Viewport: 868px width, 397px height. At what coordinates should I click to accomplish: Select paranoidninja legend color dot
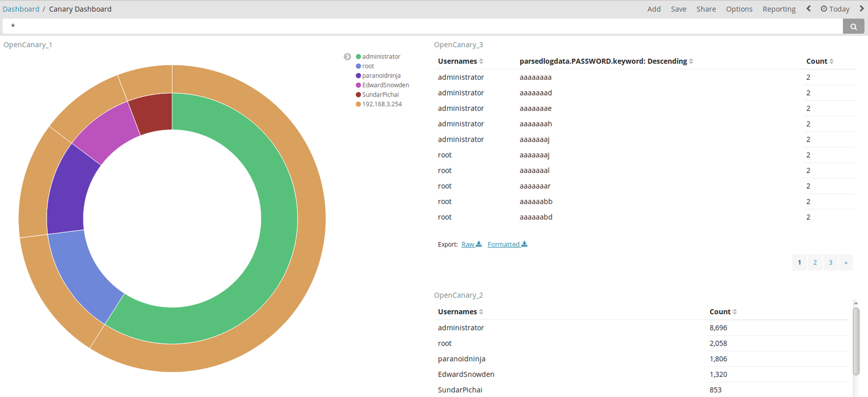click(358, 75)
